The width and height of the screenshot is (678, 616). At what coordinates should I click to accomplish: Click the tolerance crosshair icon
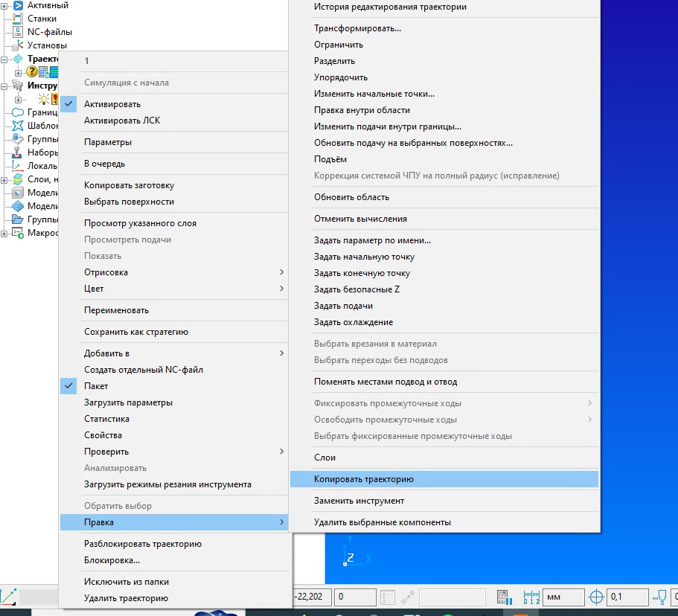[x=596, y=597]
